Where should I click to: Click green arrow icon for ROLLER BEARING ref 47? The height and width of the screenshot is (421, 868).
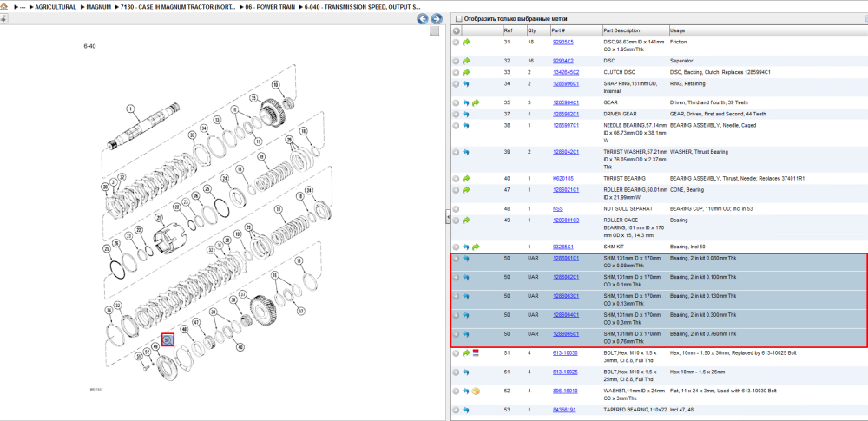pos(466,190)
